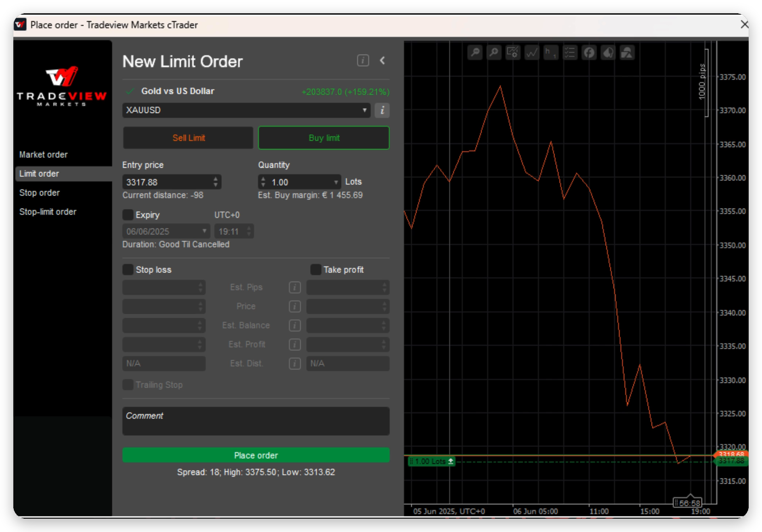
Task: Show info for Est. Balance row
Action: [294, 325]
